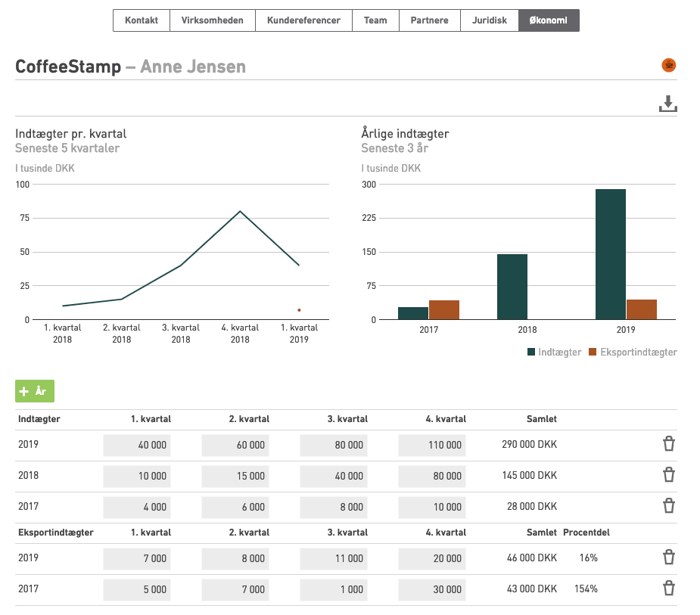Click the 28 000 DKK total
Viewport: 700px width, 615px height.
click(532, 507)
